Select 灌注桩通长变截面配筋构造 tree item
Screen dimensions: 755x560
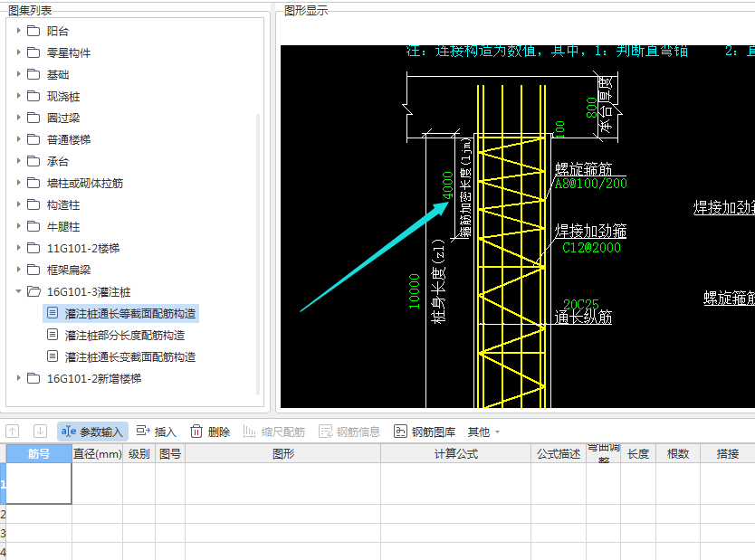[130, 357]
